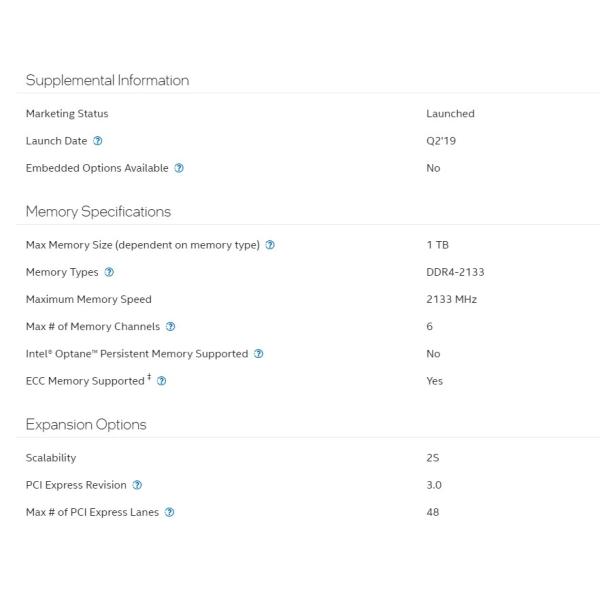Screen dimensions: 600x600
Task: Select the Memory Specifications heading
Action: click(x=98, y=211)
